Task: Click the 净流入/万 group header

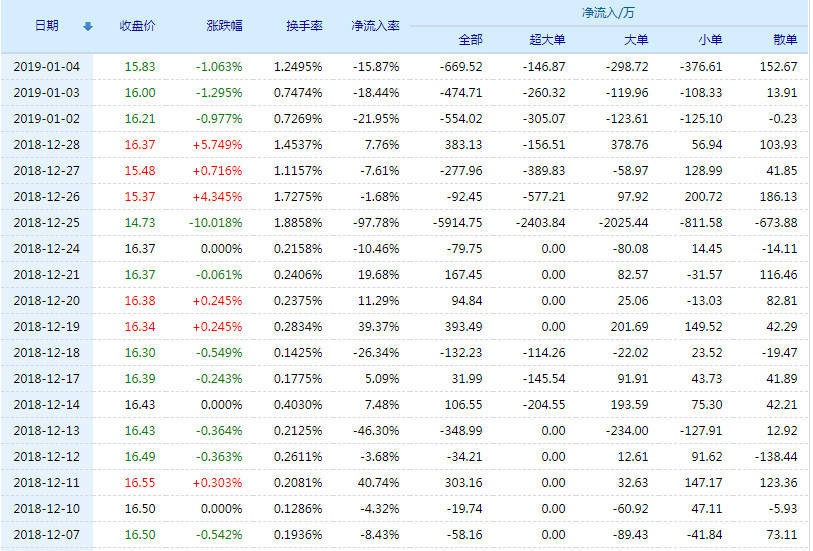Action: [608, 13]
